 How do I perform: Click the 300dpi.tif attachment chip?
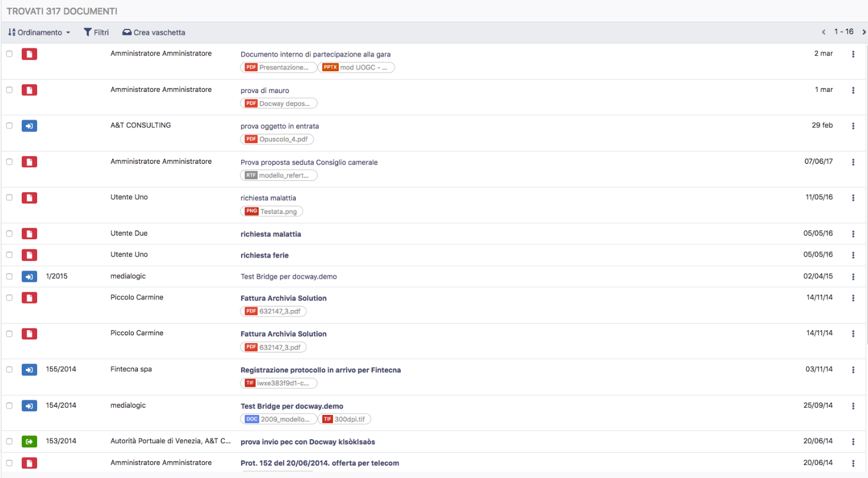(345, 419)
